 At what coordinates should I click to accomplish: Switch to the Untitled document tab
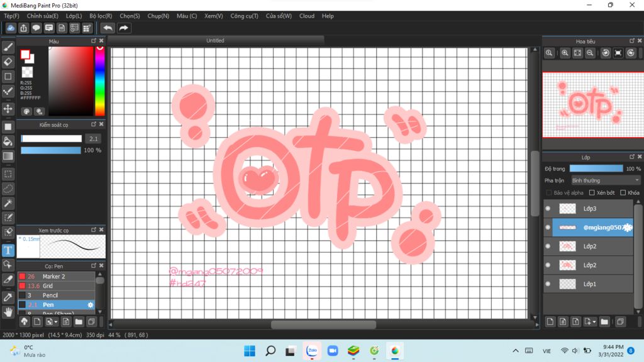point(215,41)
